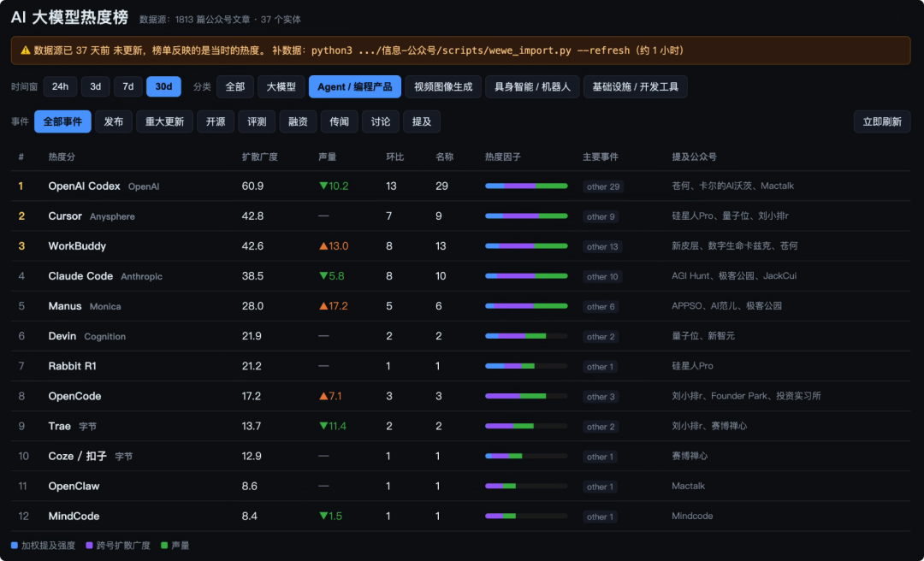
Task: Click the 热度因子 column header
Action: [x=503, y=156]
